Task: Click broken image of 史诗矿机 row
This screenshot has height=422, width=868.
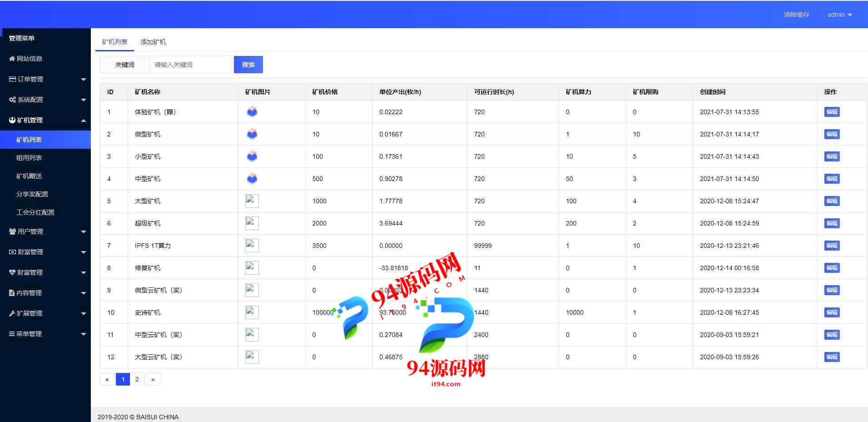Action: pos(252,312)
